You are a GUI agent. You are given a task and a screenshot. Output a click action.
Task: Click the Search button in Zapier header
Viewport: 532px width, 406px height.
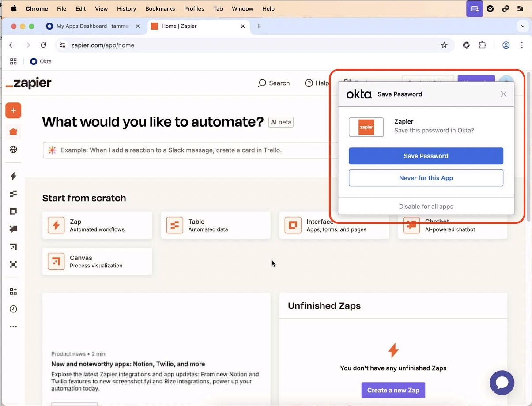(x=274, y=83)
